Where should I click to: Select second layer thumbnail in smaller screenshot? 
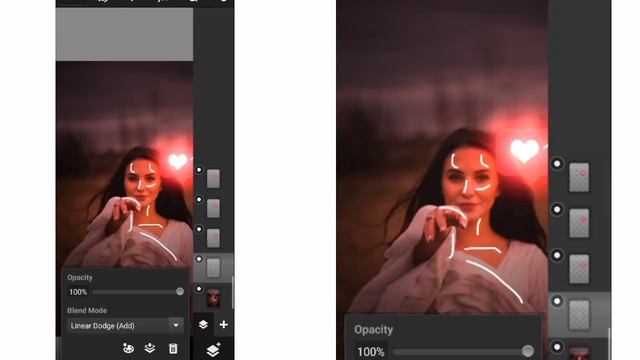213,209
